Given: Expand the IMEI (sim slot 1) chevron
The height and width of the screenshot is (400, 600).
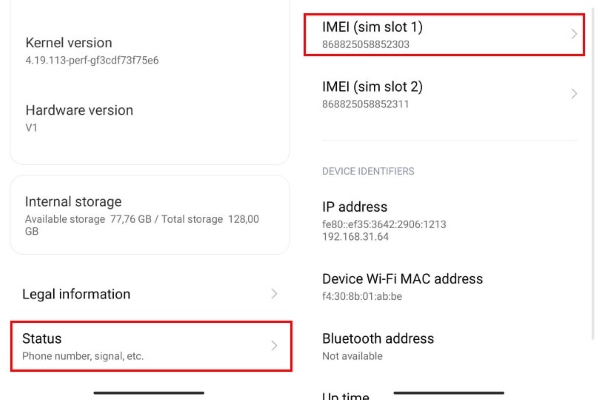Looking at the screenshot, I should [574, 34].
